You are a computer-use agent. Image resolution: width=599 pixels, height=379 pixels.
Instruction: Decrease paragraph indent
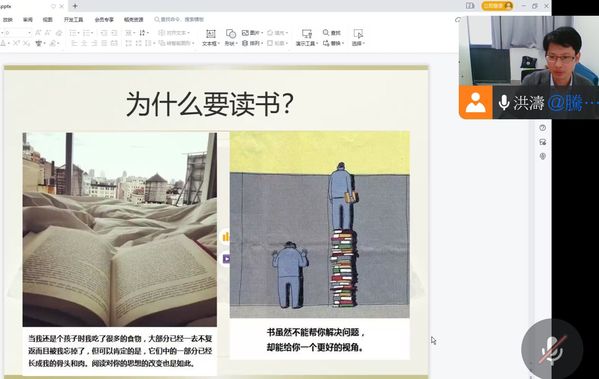(x=104, y=33)
